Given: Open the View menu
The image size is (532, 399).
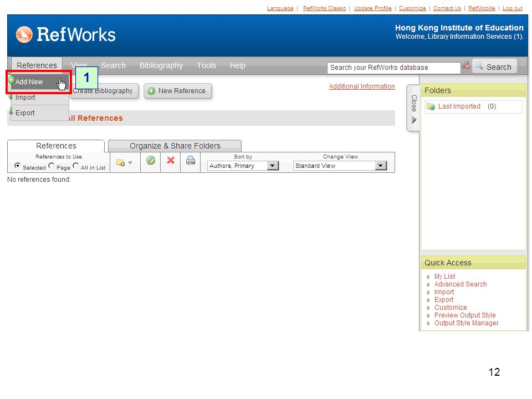Looking at the screenshot, I should tap(79, 65).
